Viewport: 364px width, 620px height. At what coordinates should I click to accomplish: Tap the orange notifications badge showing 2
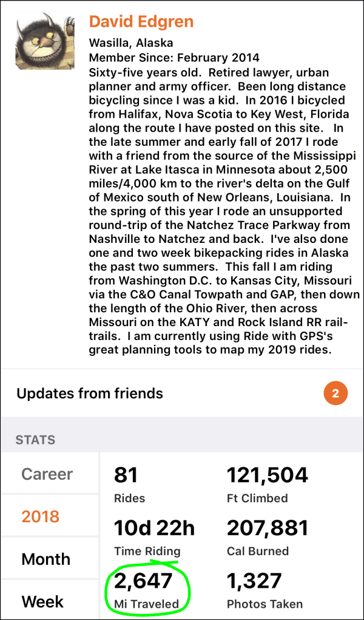[x=335, y=393]
